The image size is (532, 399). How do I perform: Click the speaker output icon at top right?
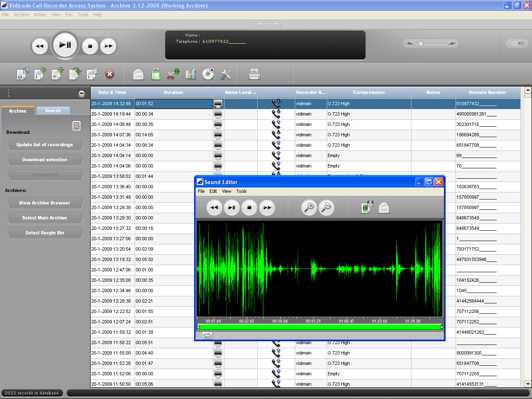click(x=517, y=43)
